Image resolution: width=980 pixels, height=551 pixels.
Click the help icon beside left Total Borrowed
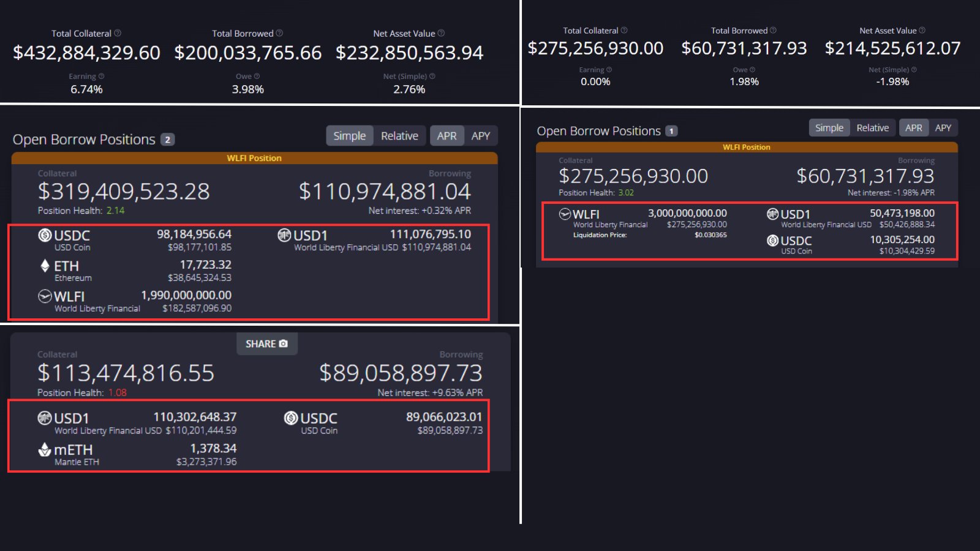(279, 33)
